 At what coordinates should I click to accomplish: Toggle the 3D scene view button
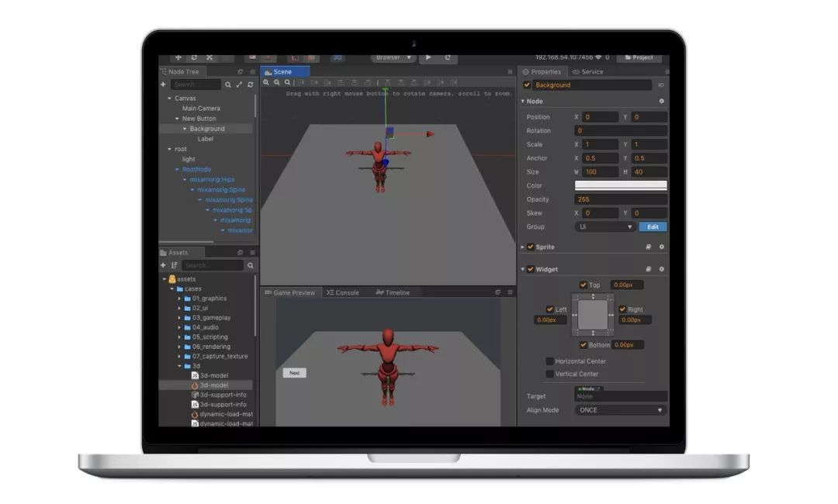[338, 57]
